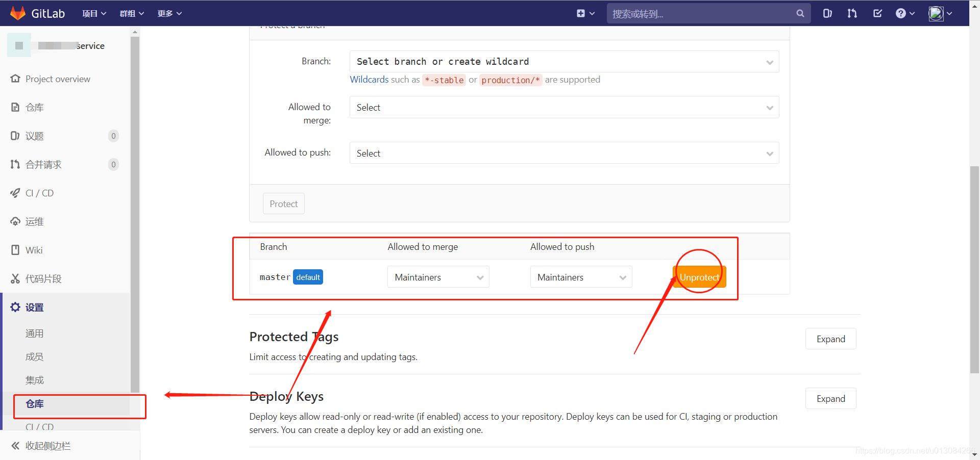Click the Expand button for Protected Tags
The image size is (980, 460).
click(830, 339)
